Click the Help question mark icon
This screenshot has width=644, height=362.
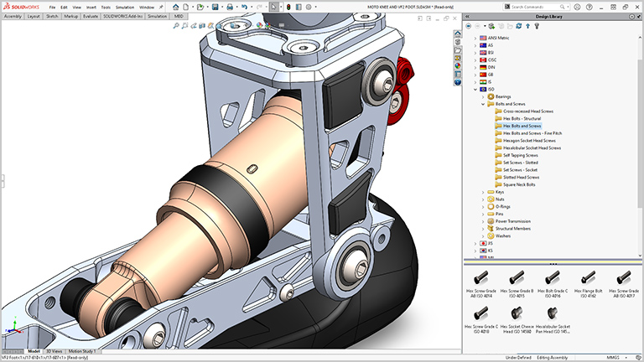point(591,7)
